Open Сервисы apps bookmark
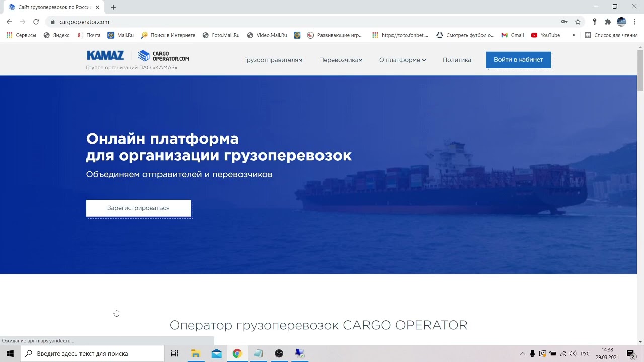Screen dimensions: 644x362 [21, 35]
